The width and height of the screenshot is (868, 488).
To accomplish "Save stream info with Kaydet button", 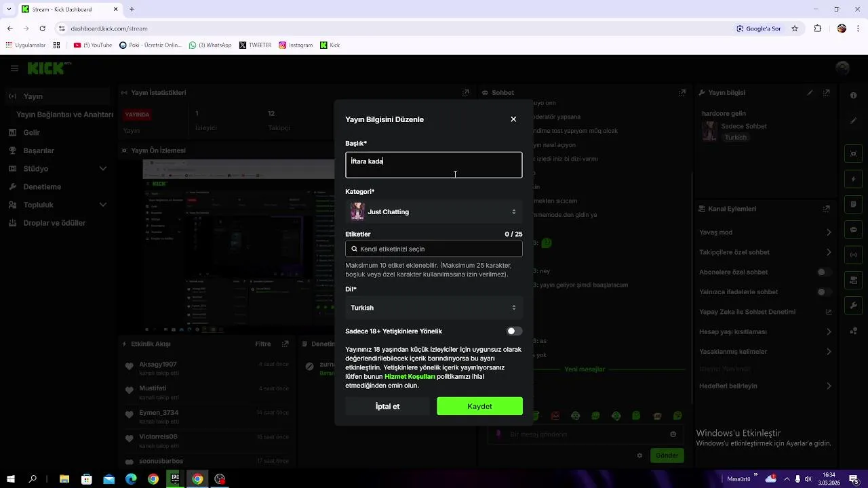I will (479, 406).
